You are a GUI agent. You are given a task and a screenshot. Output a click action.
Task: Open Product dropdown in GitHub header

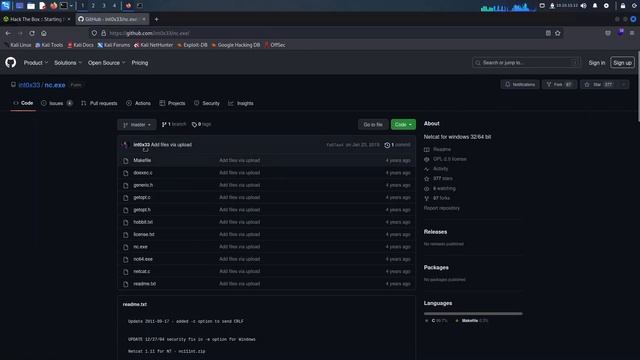click(x=36, y=63)
